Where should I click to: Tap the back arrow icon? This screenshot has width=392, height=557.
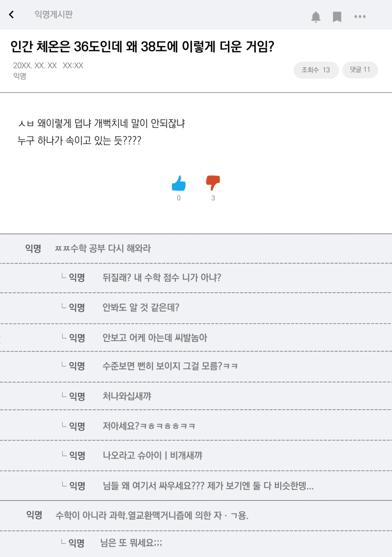point(11,15)
